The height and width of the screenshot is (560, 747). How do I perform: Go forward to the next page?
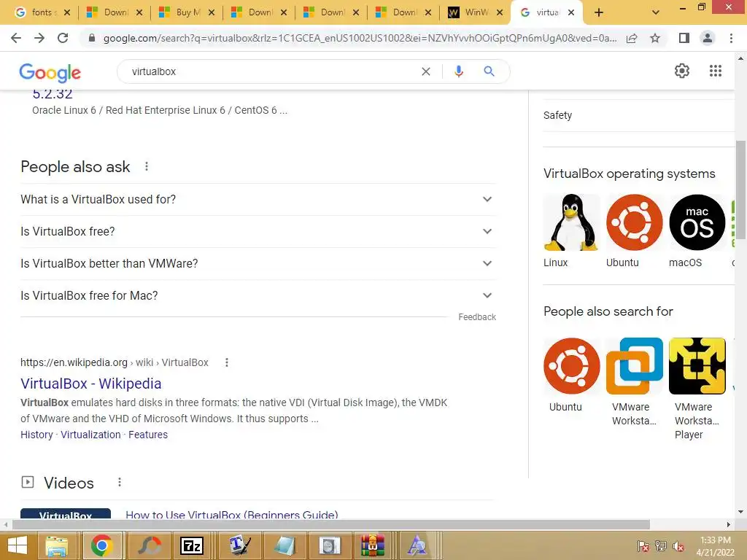[39, 38]
